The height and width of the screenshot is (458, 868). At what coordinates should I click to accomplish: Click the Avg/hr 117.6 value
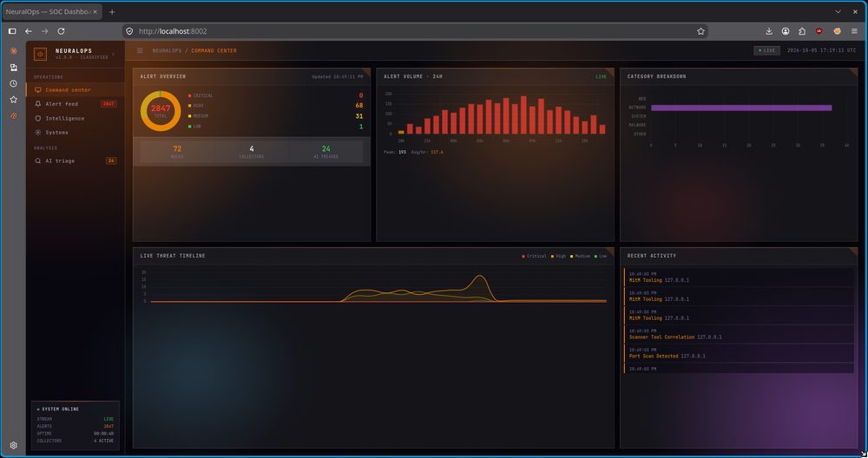point(437,152)
